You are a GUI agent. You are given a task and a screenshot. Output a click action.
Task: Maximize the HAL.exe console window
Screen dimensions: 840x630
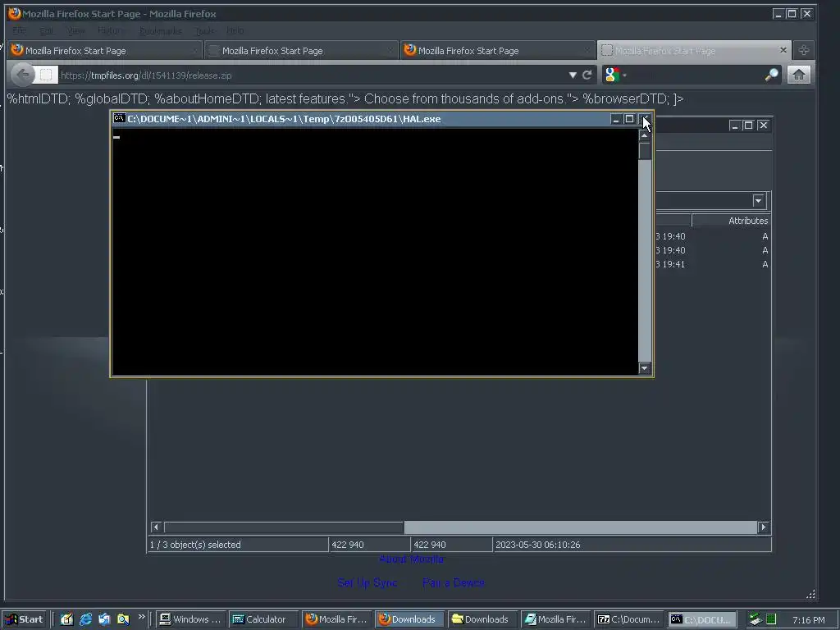coord(629,119)
